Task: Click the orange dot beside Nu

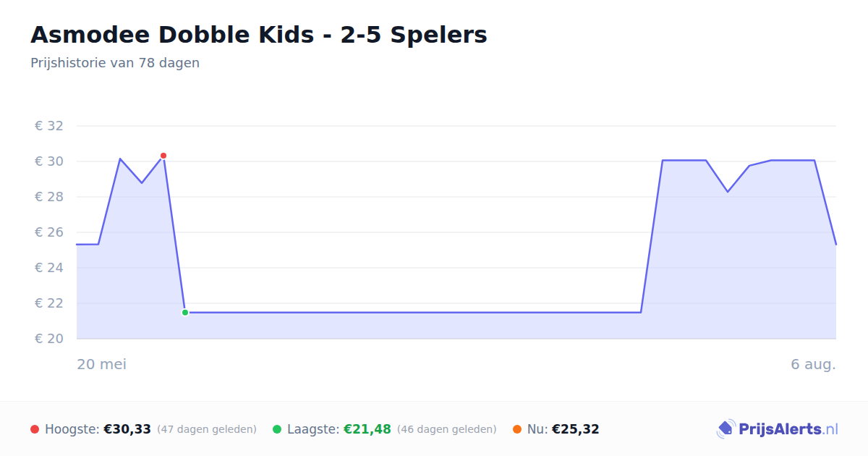Action: (517, 429)
